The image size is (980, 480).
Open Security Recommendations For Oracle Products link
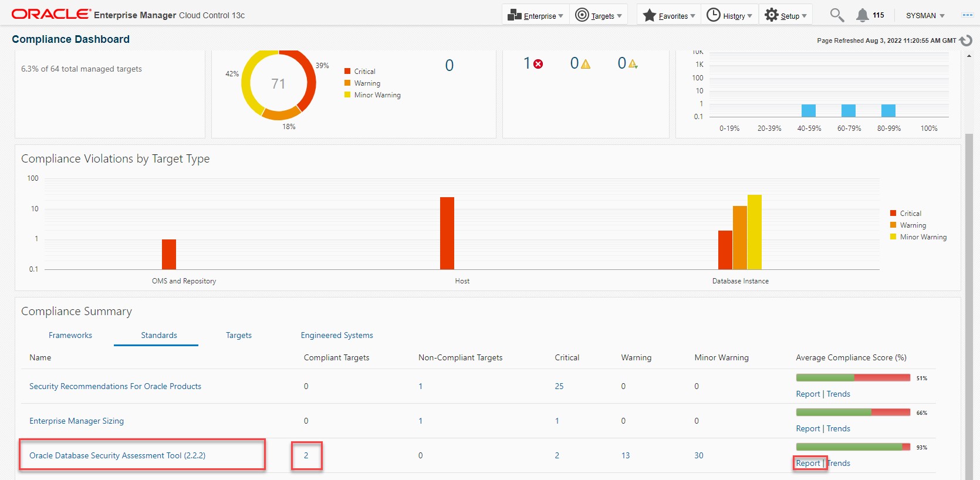point(115,386)
